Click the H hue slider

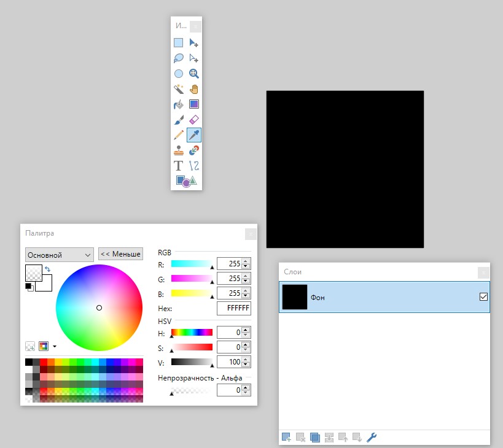tap(192, 332)
